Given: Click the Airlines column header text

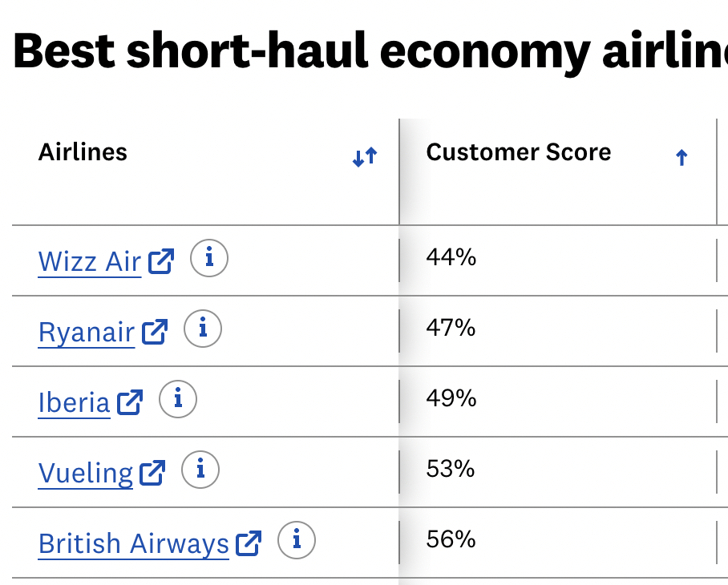Looking at the screenshot, I should coord(83,152).
